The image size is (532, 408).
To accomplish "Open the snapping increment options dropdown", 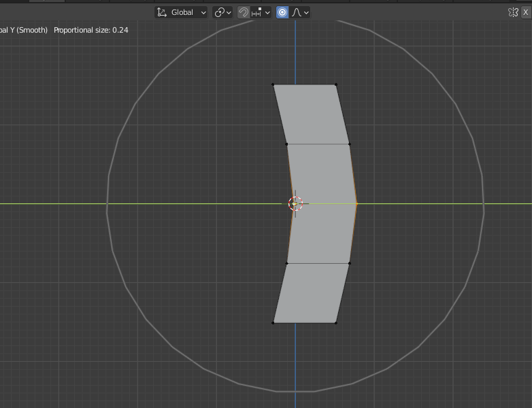I will pyautogui.click(x=261, y=12).
